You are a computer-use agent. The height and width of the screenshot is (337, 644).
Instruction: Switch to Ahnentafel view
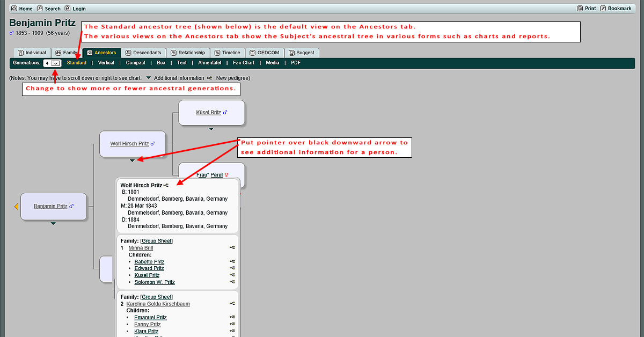[x=209, y=63]
